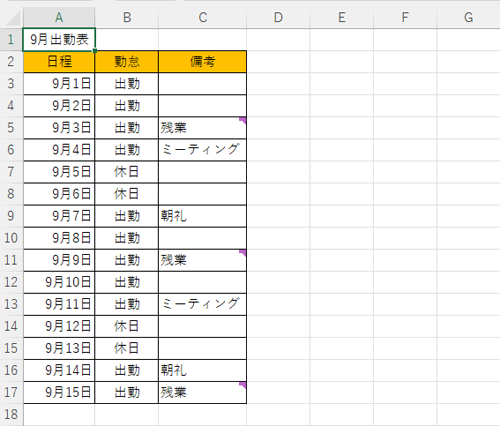
Task: Click empty 備考 cell for 9月1日
Action: [203, 84]
